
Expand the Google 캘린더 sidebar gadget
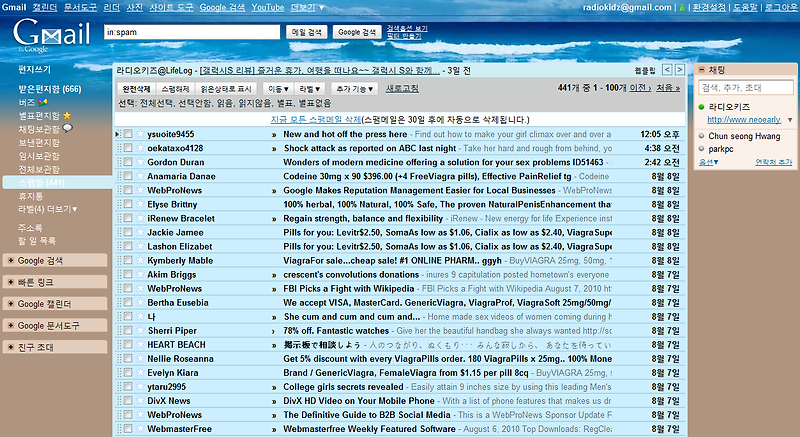click(55, 304)
